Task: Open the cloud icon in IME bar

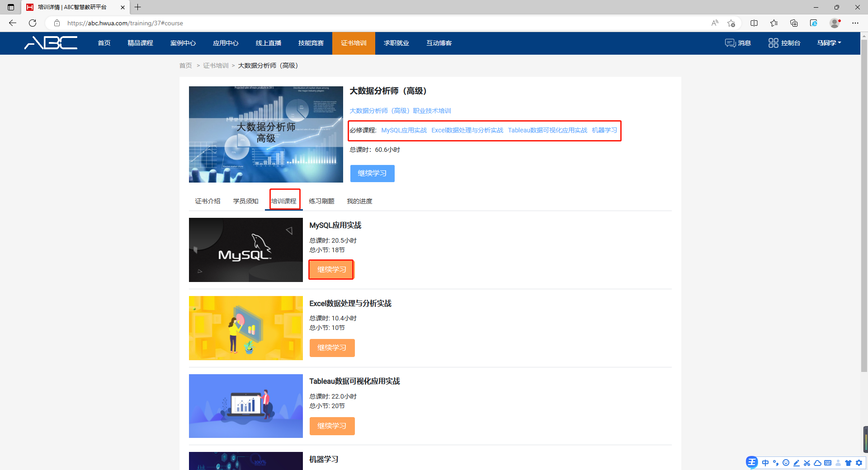Action: (817, 463)
